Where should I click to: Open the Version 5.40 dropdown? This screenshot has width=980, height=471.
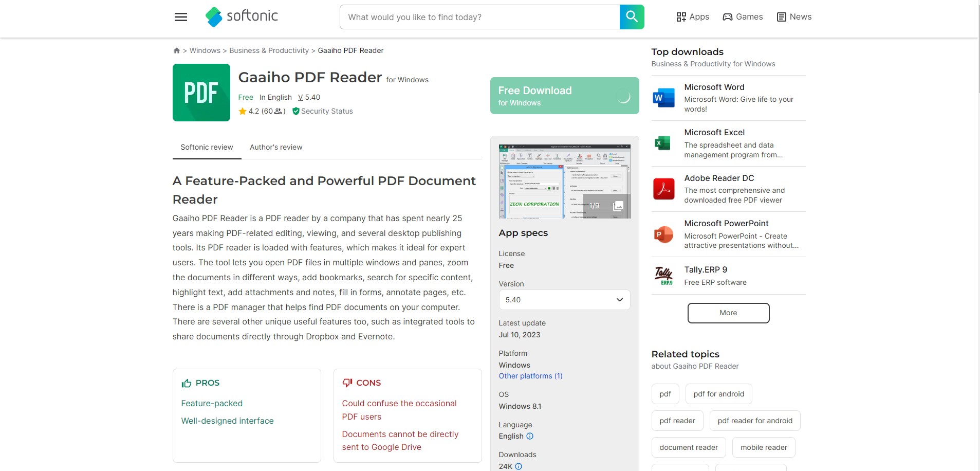[565, 300]
